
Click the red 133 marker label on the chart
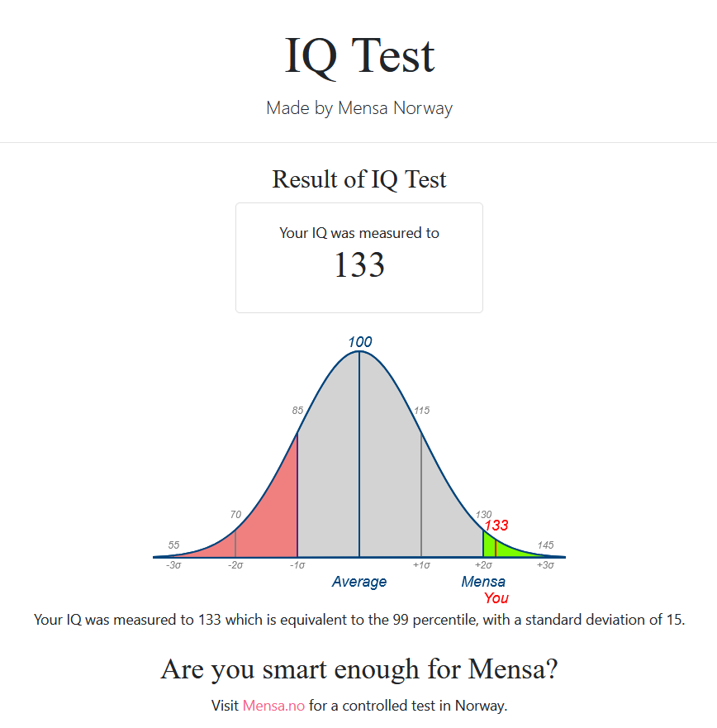[x=496, y=526]
